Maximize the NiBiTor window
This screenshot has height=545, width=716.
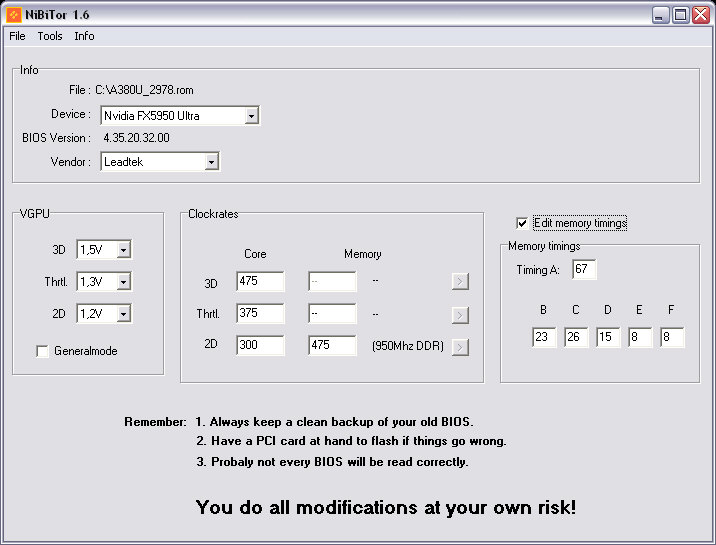point(680,15)
